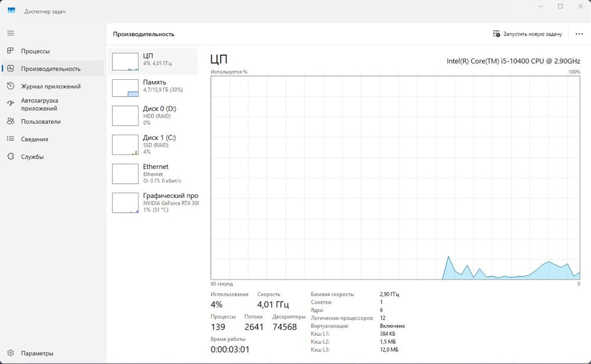Select the Ethernet graph thumbnail
The image size is (591, 364).
tap(125, 174)
